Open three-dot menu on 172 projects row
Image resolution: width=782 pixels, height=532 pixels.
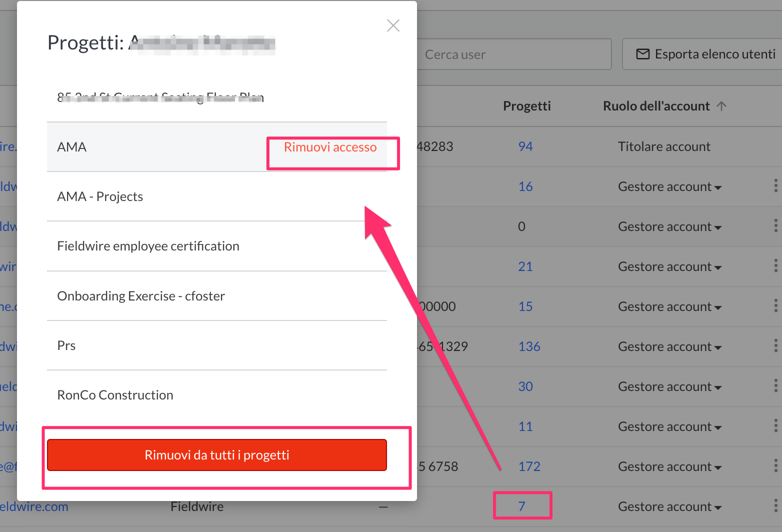pyautogui.click(x=775, y=466)
